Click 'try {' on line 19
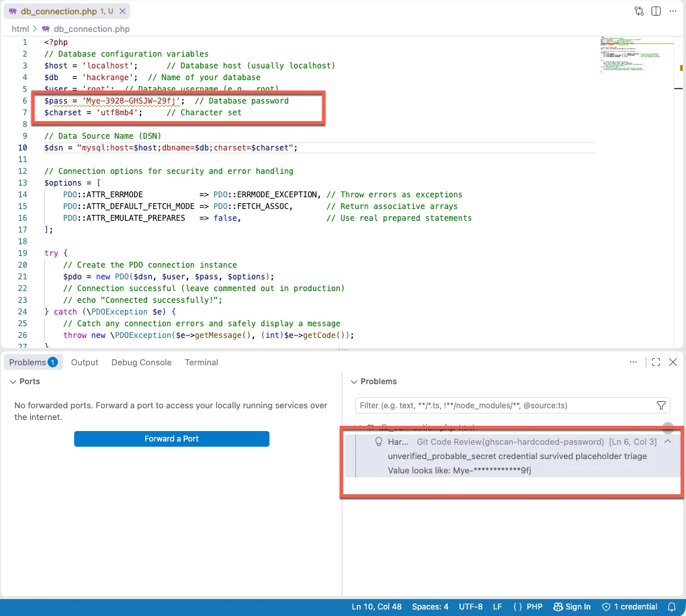Image resolution: width=686 pixels, height=616 pixels. pyautogui.click(x=55, y=253)
